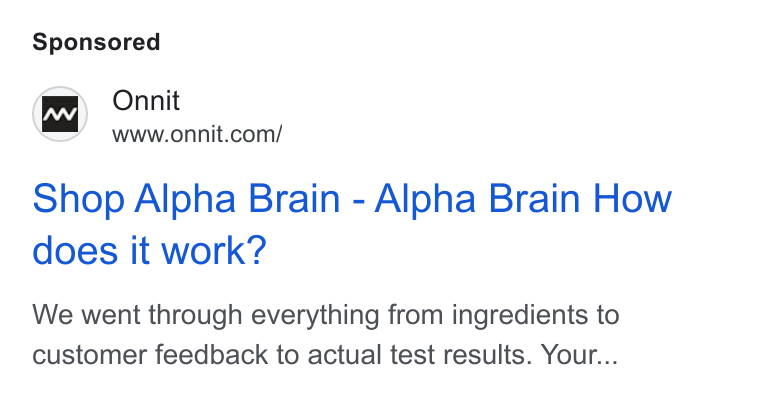Click the word 'work?' in the headline
Image resolution: width=760 pixels, height=398 pixels.
[x=214, y=251]
